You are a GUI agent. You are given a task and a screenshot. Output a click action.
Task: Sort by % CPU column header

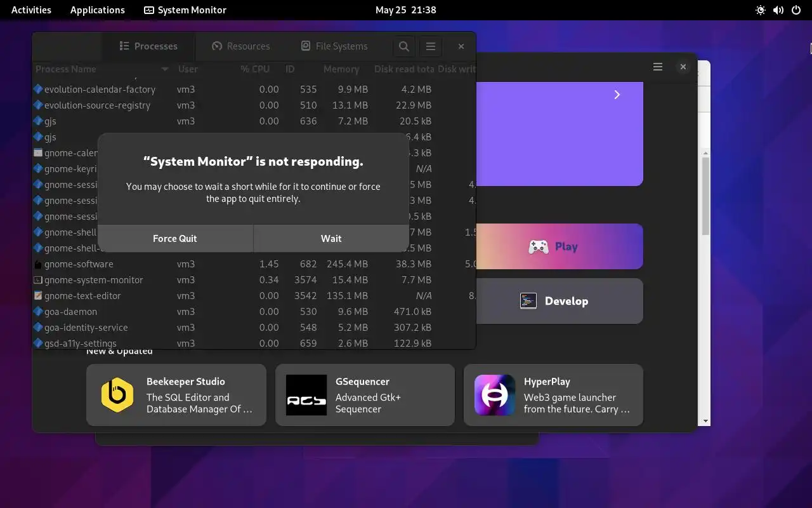coord(255,69)
